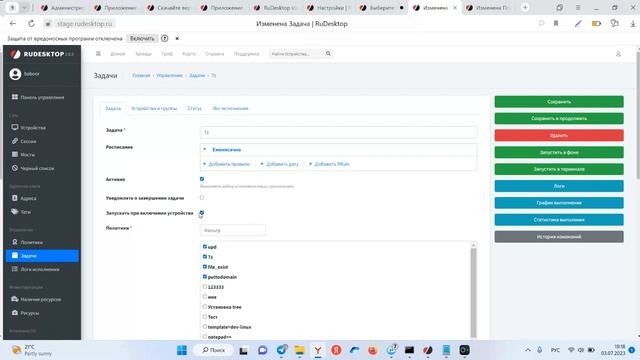Click the red Удалить button
This screenshot has width=640, height=360.
point(559,135)
